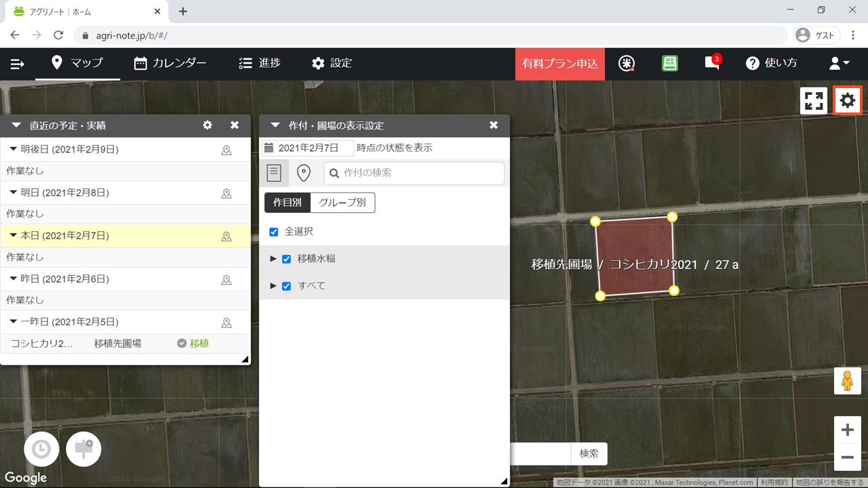Image resolution: width=868 pixels, height=488 pixels.
Task: Click the clock history button on map
Action: pos(41,449)
